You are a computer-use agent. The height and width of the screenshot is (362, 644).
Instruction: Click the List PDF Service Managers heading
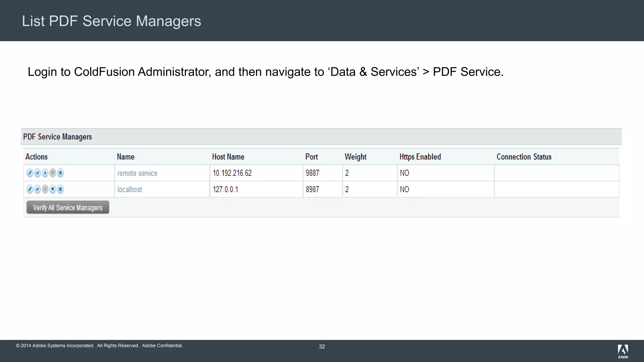click(112, 21)
